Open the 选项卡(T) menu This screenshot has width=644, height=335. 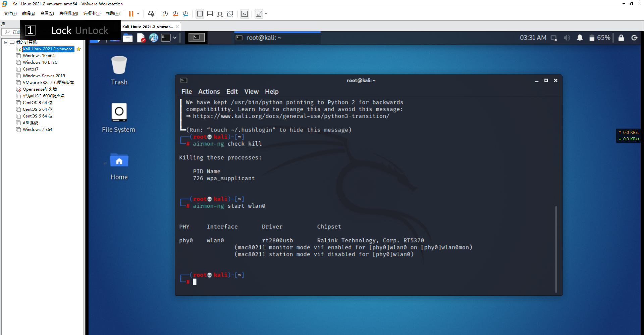pos(92,13)
